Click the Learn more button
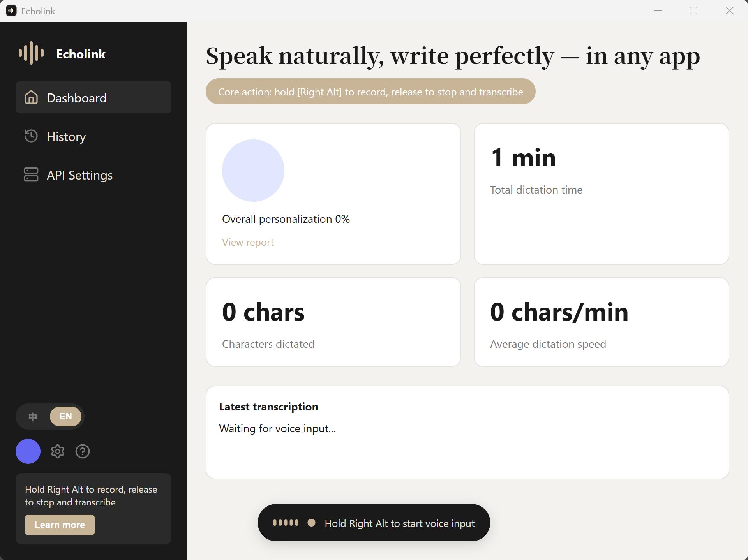The height and width of the screenshot is (560, 748). pyautogui.click(x=60, y=525)
